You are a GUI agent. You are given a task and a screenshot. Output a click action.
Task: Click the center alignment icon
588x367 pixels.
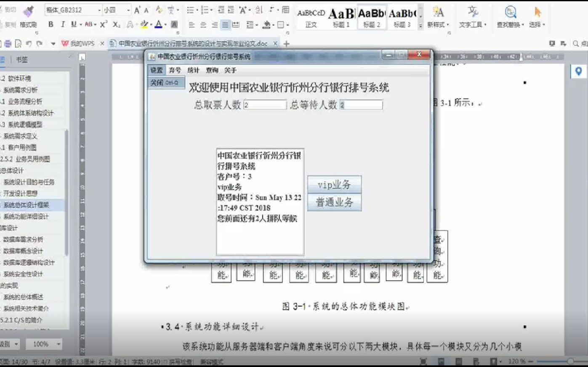pyautogui.click(x=203, y=25)
